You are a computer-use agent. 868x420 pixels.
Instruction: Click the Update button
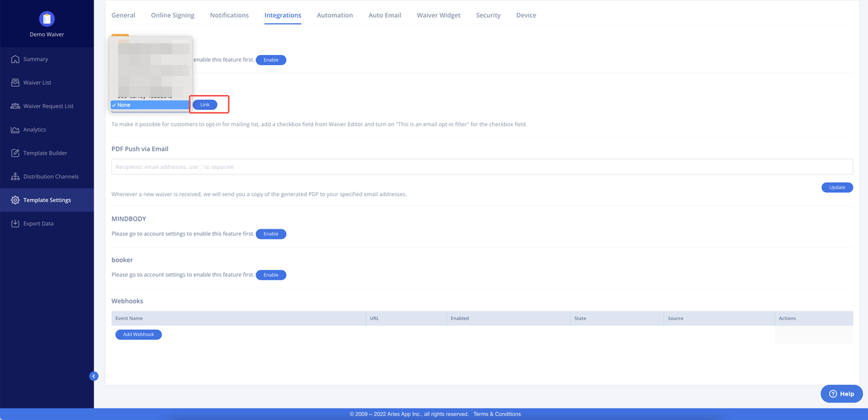click(837, 187)
